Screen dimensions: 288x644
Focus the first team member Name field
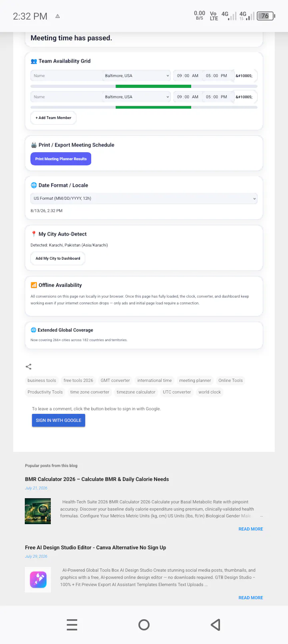pyautogui.click(x=66, y=76)
